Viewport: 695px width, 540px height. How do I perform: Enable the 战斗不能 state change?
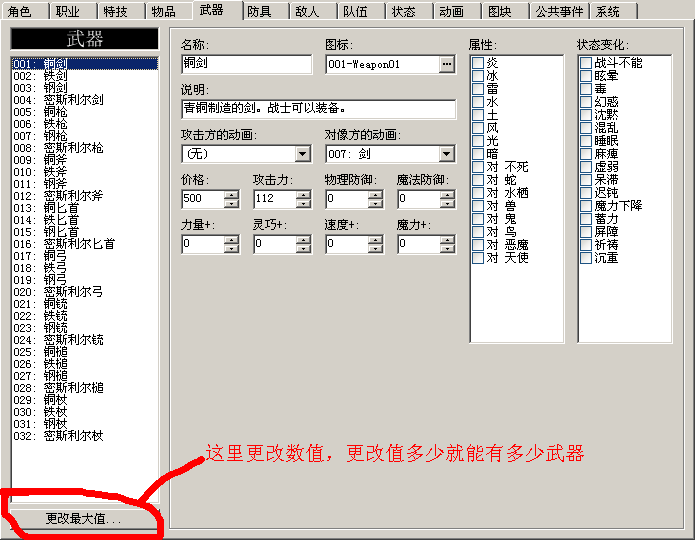pyautogui.click(x=586, y=63)
